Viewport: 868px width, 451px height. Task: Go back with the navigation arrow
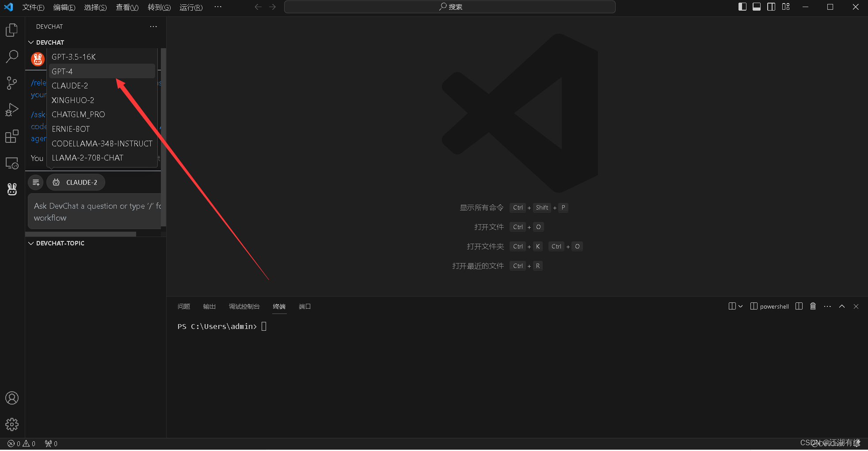point(258,7)
